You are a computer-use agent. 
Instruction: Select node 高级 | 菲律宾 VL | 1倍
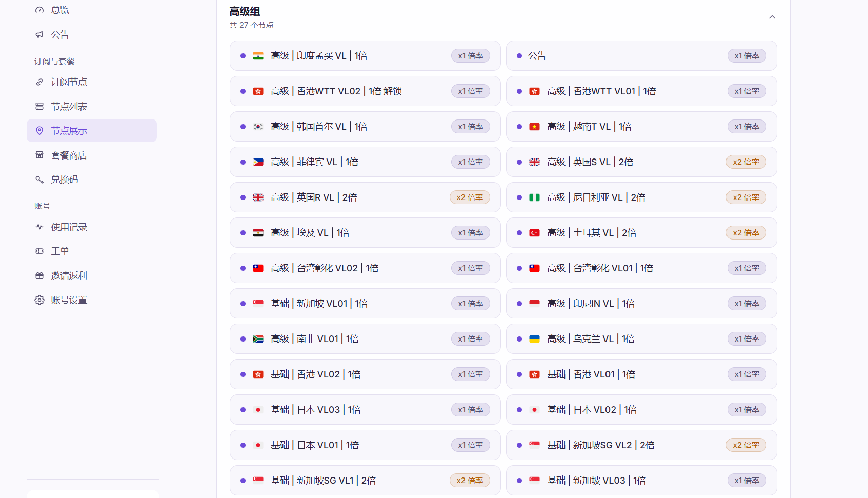point(365,162)
